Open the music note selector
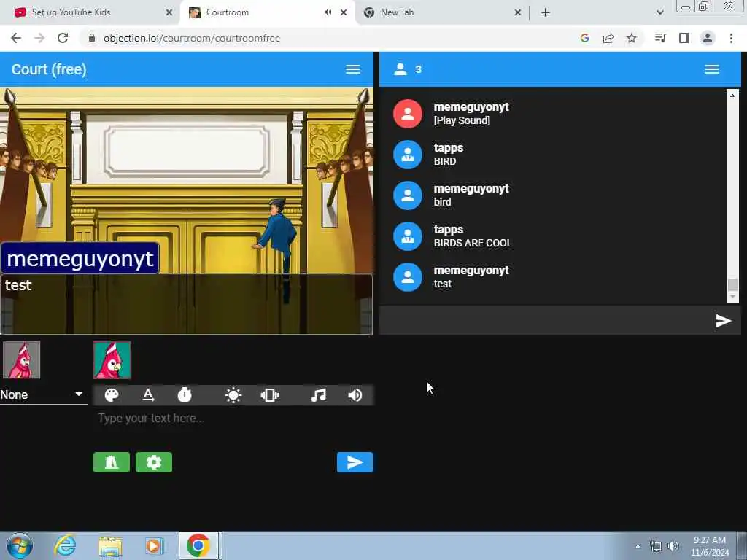 pyautogui.click(x=318, y=395)
